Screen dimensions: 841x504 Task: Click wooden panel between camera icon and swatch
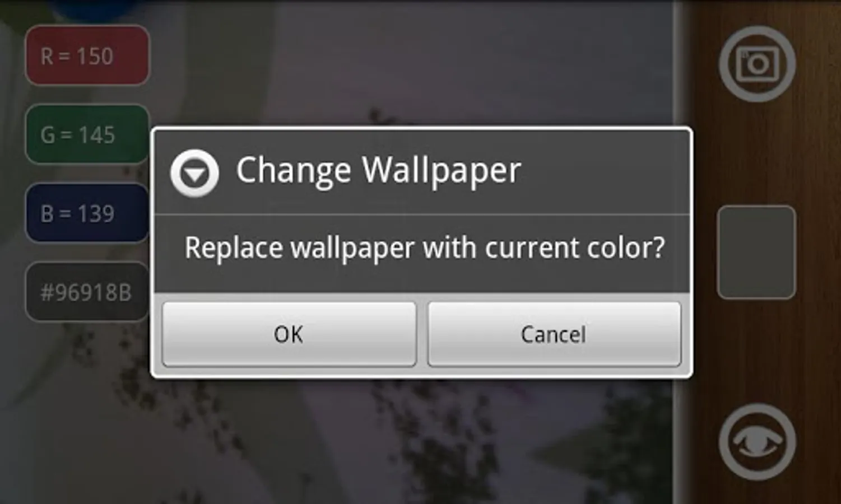click(756, 154)
